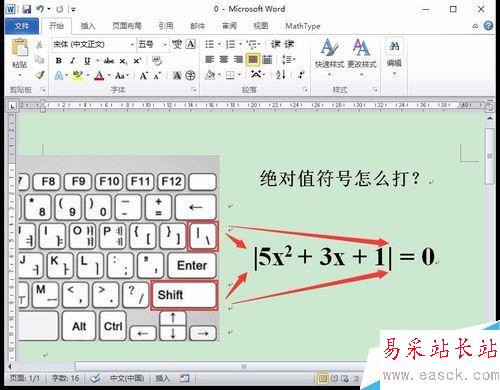
Task: Switch to the Review (审阅) tab
Action: [x=229, y=26]
